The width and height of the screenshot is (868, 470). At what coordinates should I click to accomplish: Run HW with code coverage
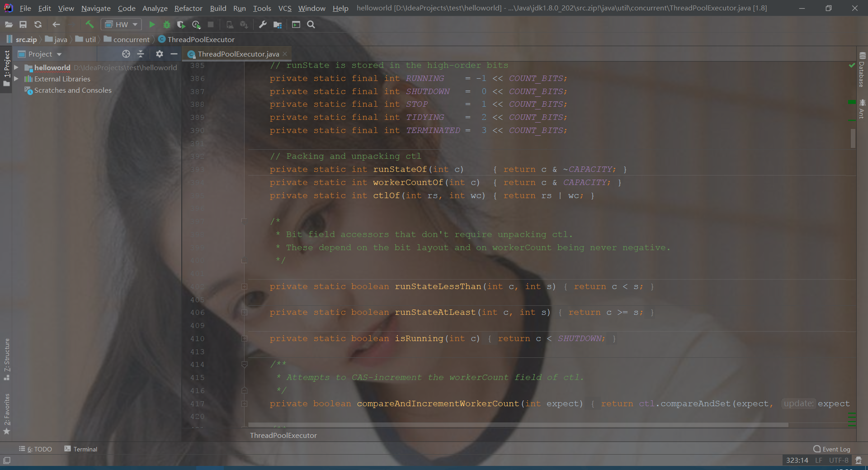(x=181, y=24)
